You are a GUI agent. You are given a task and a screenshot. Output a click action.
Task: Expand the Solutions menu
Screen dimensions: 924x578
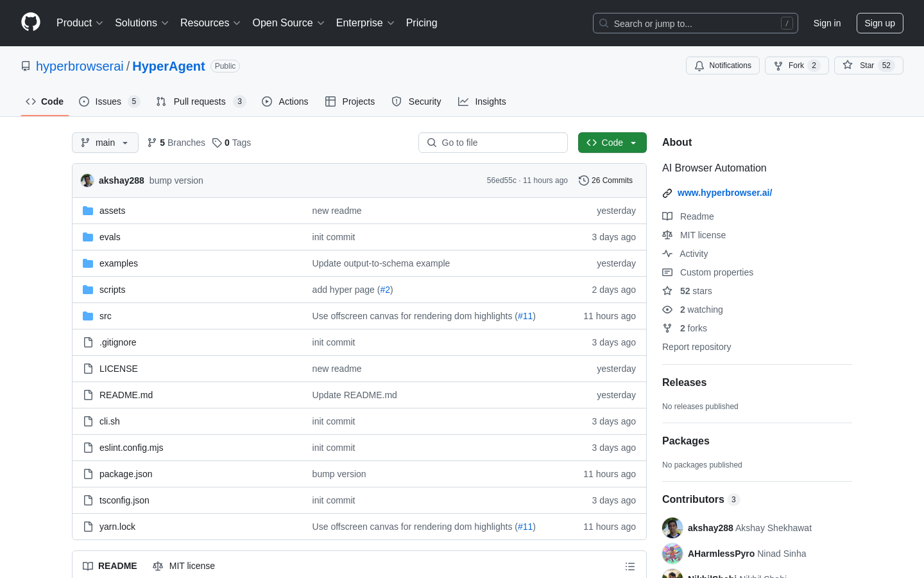[142, 23]
